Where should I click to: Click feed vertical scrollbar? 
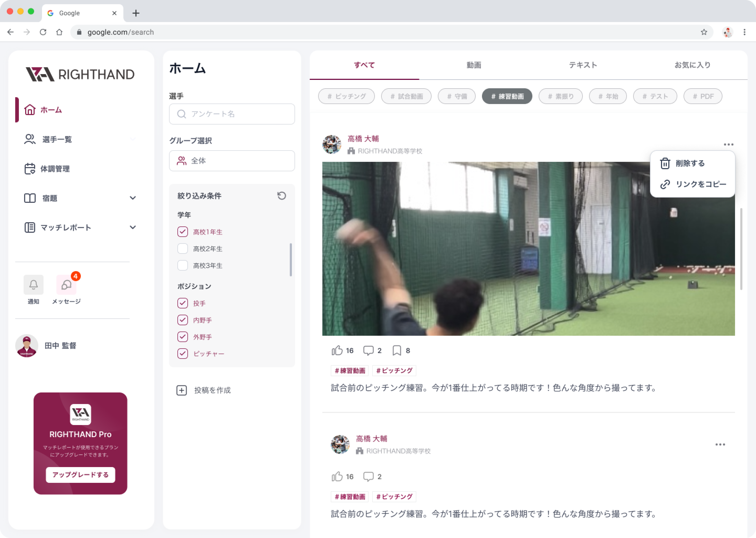click(x=741, y=249)
